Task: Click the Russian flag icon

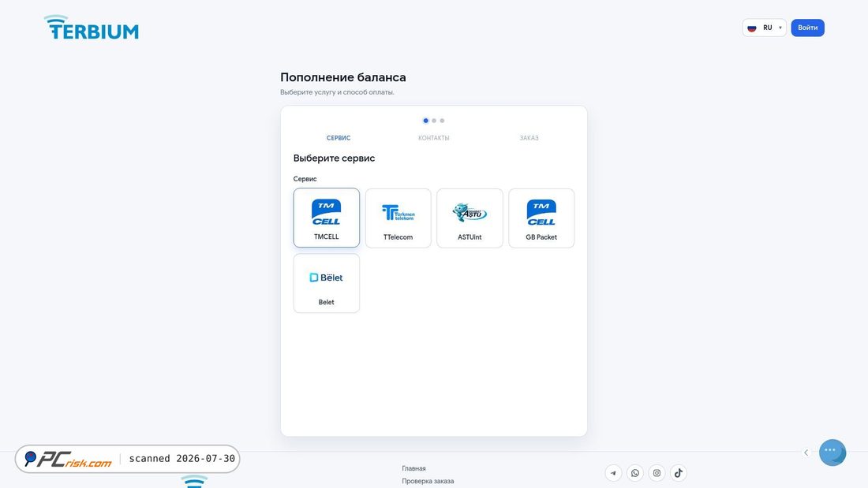Action: point(752,28)
